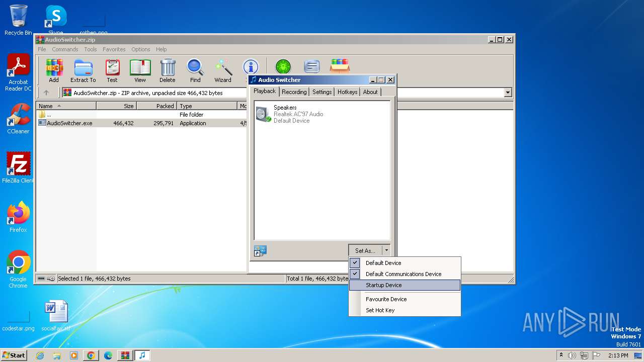Image resolution: width=644 pixels, height=362 pixels.
Task: Open the Hotkeys tab
Action: point(347,92)
